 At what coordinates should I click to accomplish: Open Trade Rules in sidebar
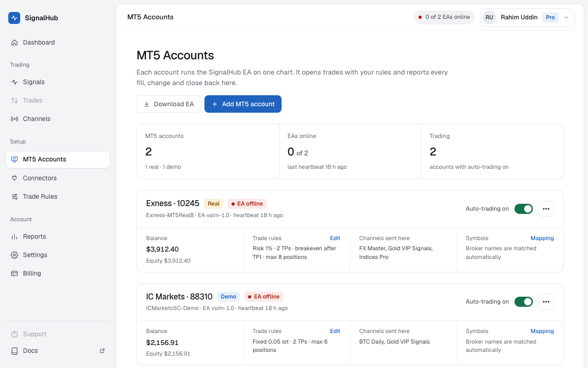58,196
